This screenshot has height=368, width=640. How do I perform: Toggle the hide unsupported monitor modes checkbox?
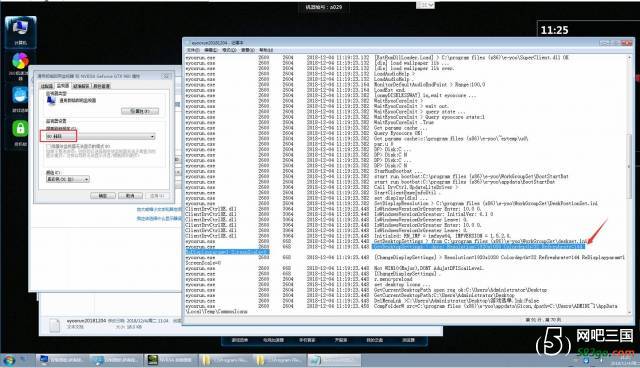(x=49, y=146)
